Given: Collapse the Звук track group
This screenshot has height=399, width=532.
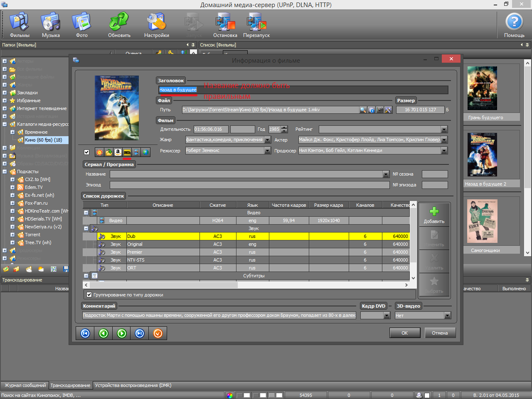Looking at the screenshot, I should 86,228.
